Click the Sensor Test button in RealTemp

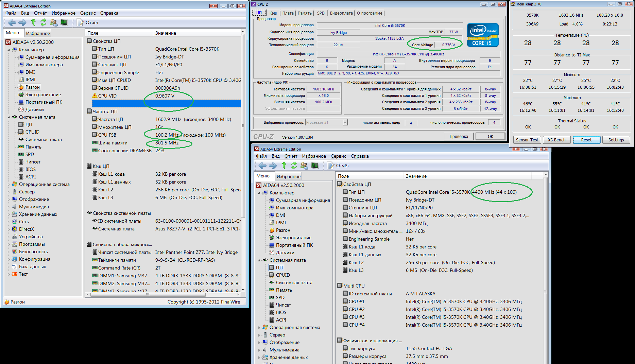527,140
